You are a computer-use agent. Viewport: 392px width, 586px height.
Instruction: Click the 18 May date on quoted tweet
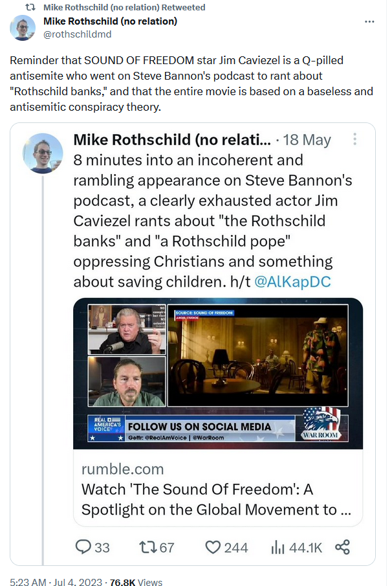tap(307, 140)
